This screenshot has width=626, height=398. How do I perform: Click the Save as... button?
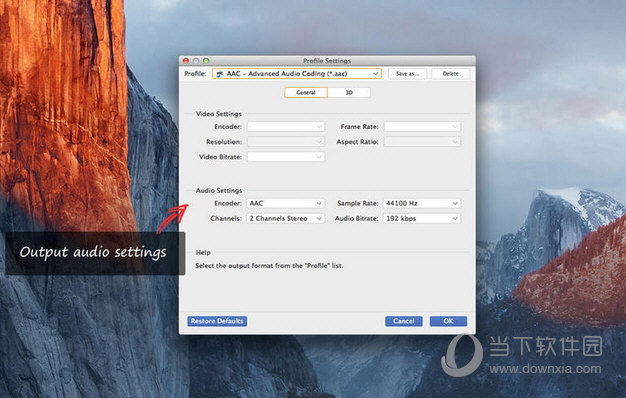point(407,73)
